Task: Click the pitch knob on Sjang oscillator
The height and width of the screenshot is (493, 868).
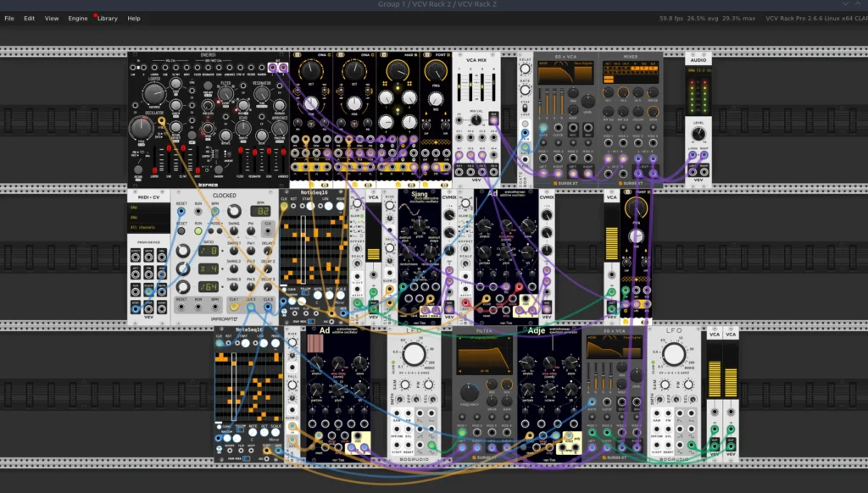Action: [x=420, y=225]
